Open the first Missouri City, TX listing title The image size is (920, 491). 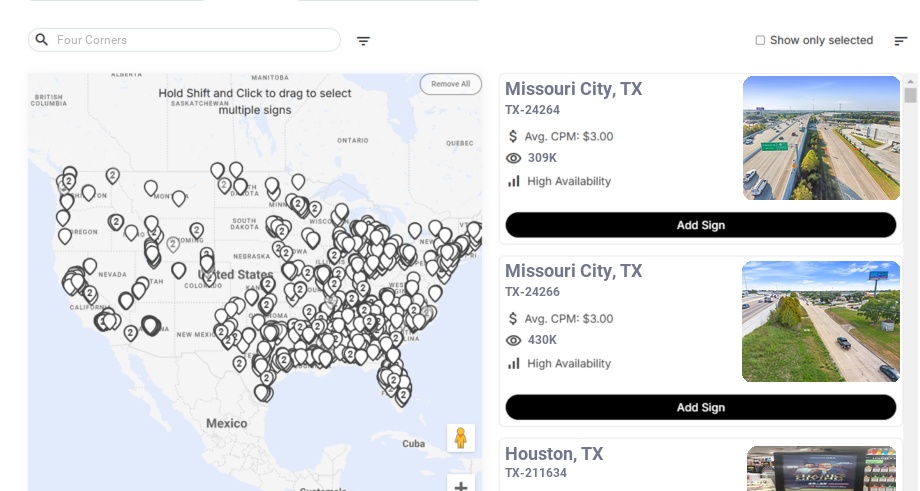(x=573, y=89)
